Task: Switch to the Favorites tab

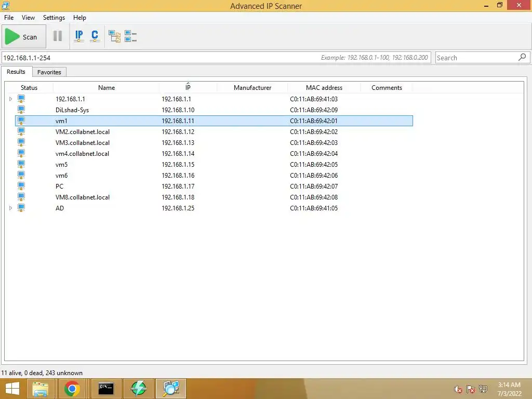Action: pos(49,72)
